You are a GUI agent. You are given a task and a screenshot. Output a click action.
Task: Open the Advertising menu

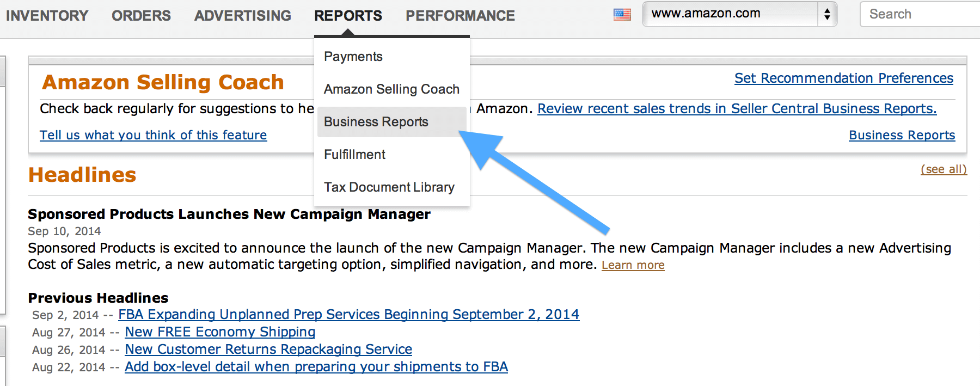[243, 16]
